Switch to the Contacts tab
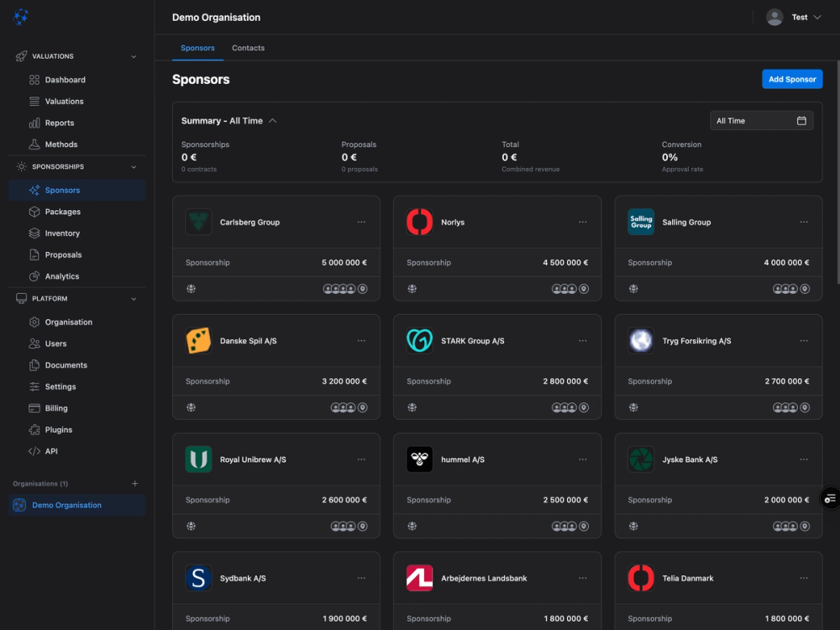The height and width of the screenshot is (630, 840). tap(248, 48)
